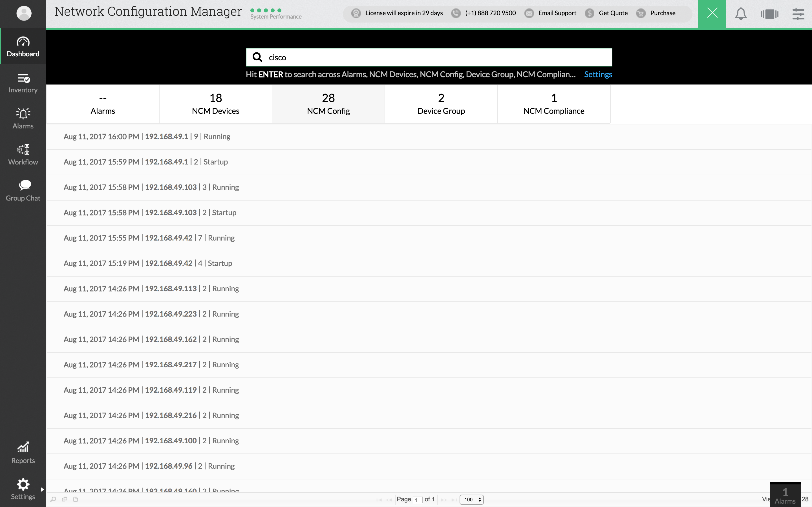Switch to the NCM Devices results tab
The width and height of the screenshot is (812, 507).
click(215, 104)
